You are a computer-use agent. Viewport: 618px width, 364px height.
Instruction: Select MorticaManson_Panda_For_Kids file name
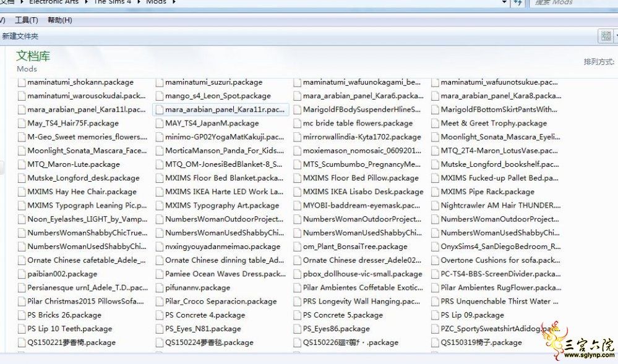pos(225,151)
